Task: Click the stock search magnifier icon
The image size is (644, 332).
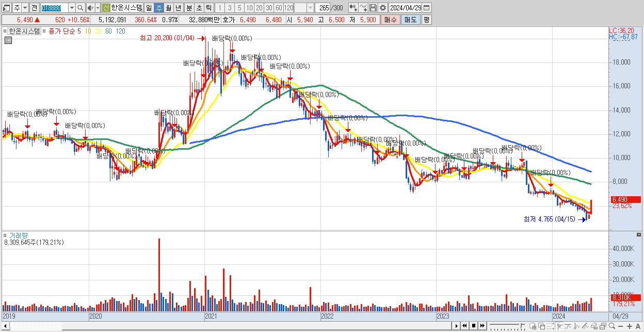Action: click(81, 8)
